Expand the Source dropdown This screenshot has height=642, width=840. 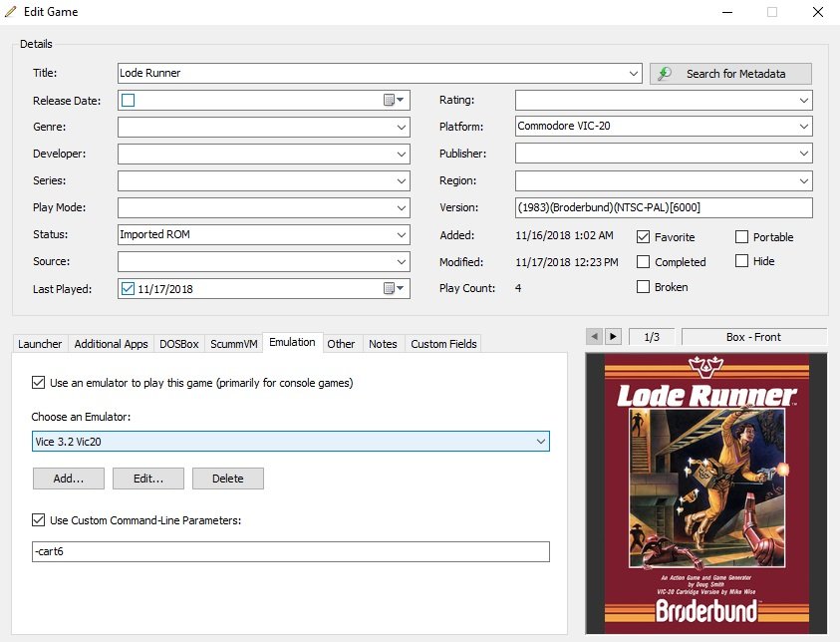402,261
